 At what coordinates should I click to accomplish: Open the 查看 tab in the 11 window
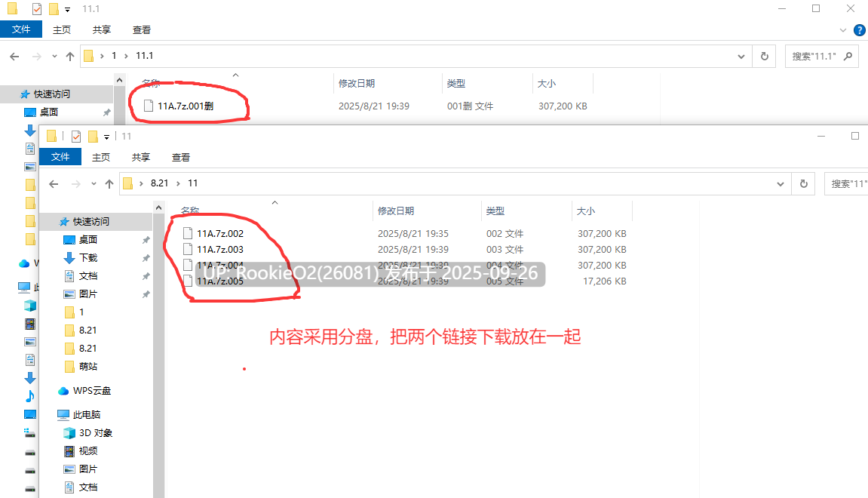click(181, 157)
